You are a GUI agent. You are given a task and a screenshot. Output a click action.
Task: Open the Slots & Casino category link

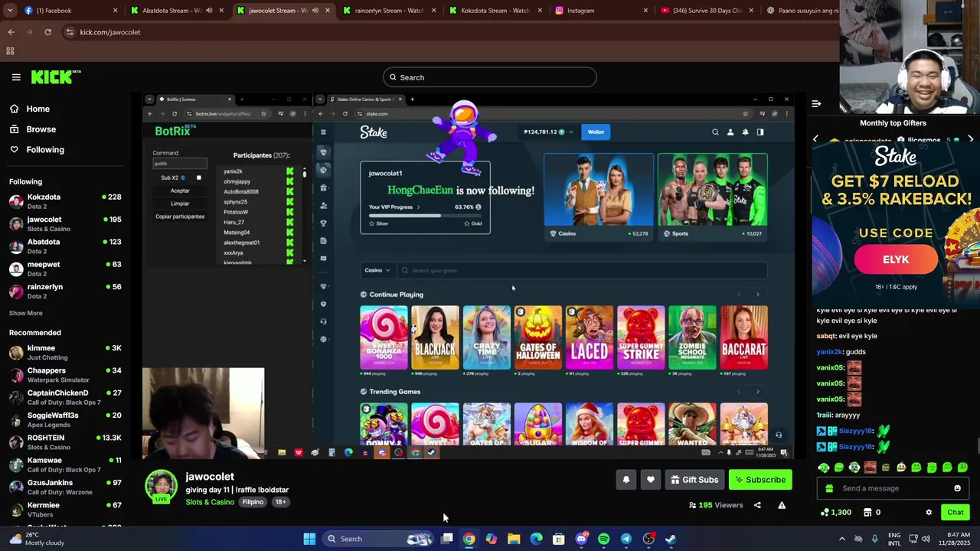[x=210, y=502]
